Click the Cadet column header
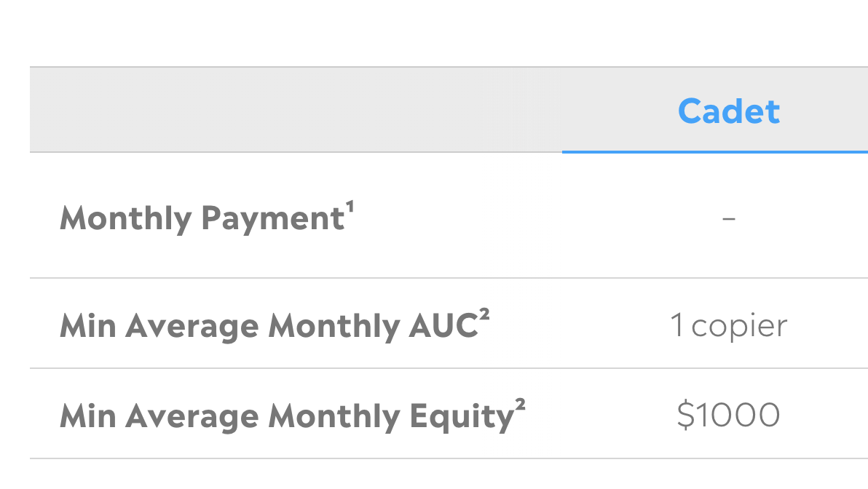This screenshot has width=868, height=489. [728, 111]
